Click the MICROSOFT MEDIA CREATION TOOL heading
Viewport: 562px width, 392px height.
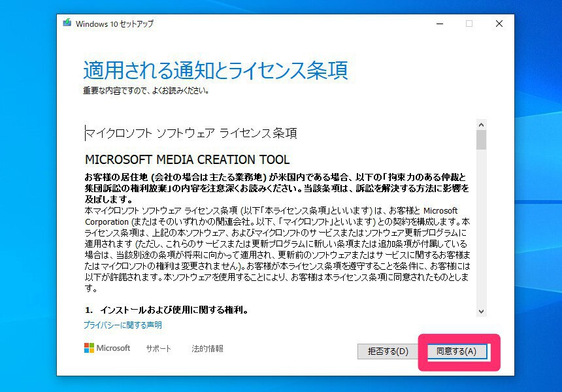click(187, 159)
